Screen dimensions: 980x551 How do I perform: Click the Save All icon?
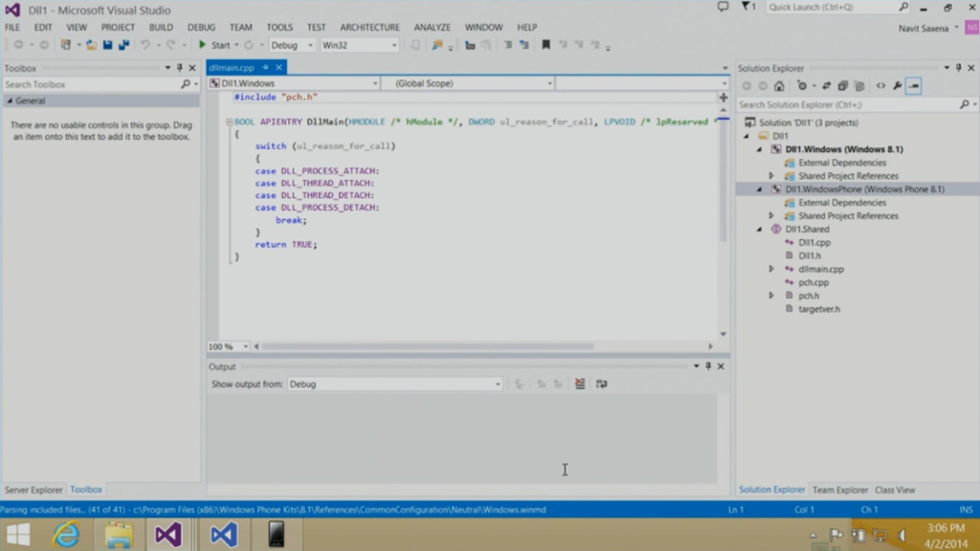123,45
